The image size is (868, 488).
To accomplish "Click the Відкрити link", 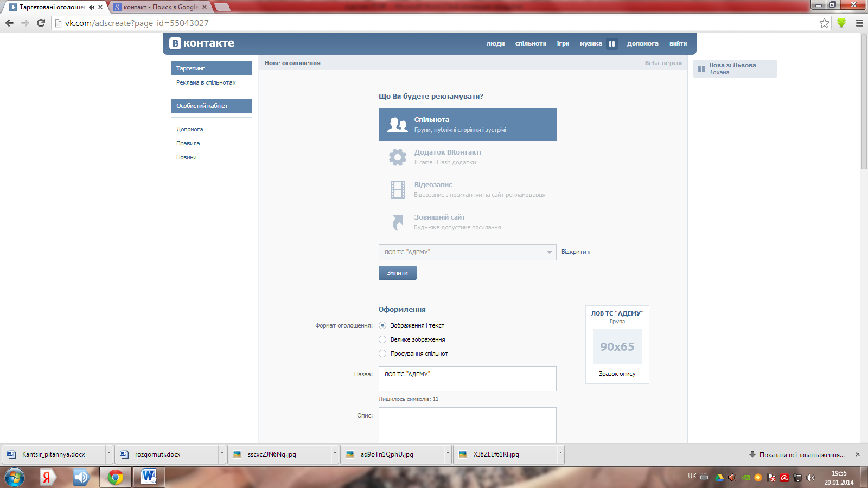I will (576, 252).
